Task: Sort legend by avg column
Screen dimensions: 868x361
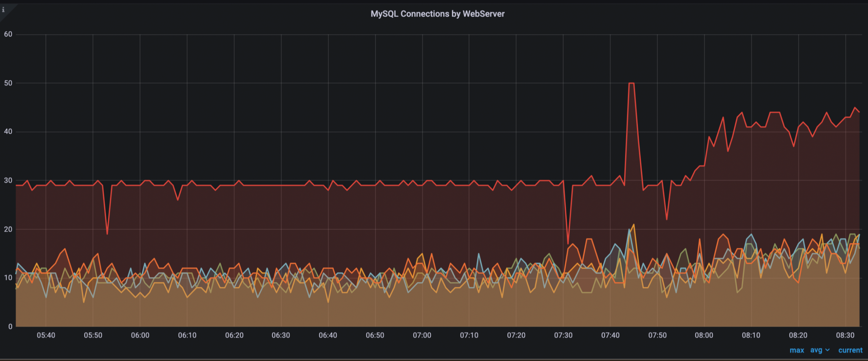Action: point(816,350)
